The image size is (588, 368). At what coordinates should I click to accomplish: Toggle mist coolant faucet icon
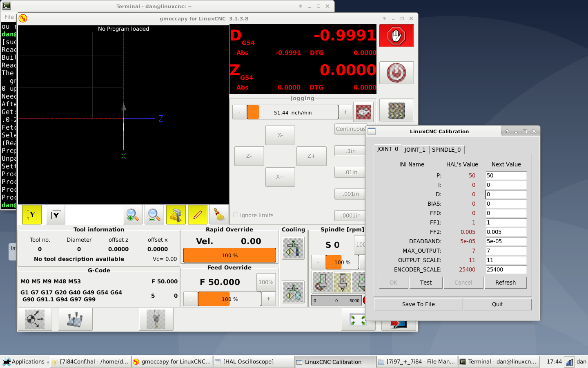pyautogui.click(x=293, y=292)
